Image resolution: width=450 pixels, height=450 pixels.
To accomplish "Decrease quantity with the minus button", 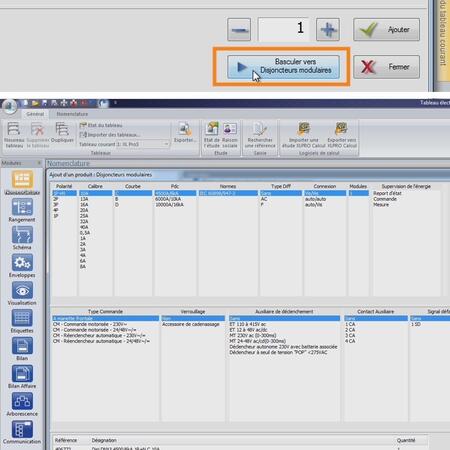I will [239, 30].
